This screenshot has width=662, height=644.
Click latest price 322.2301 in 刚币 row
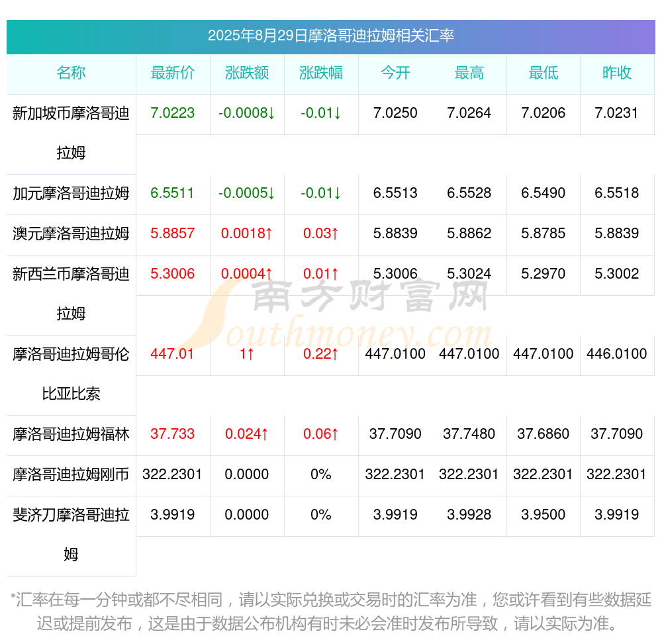pos(173,475)
